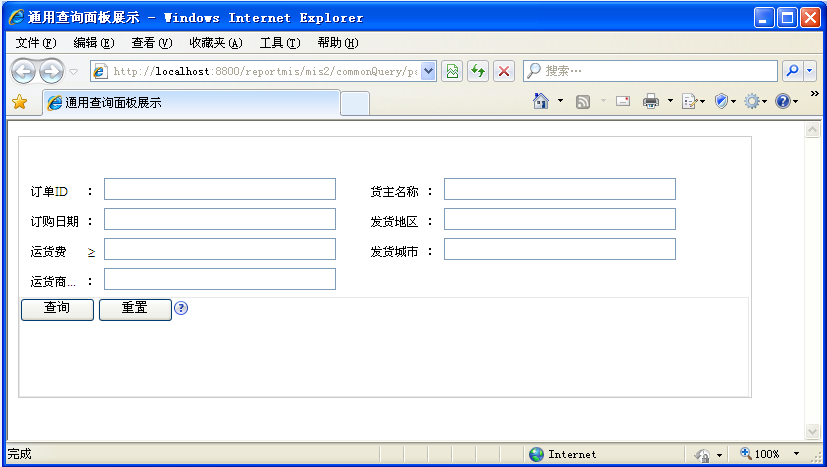Screen dimensions: 827x467
Task: Open Favorites with the star icon
Action: [20, 102]
